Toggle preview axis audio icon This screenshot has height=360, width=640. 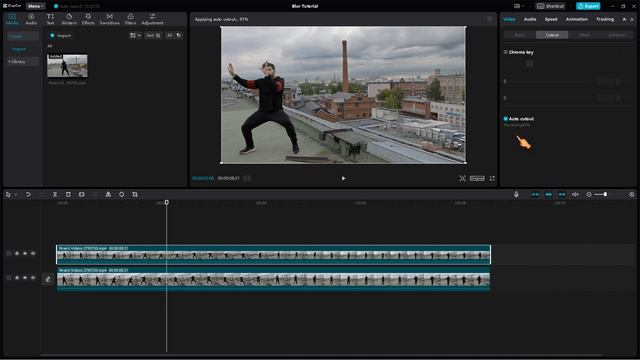click(575, 195)
